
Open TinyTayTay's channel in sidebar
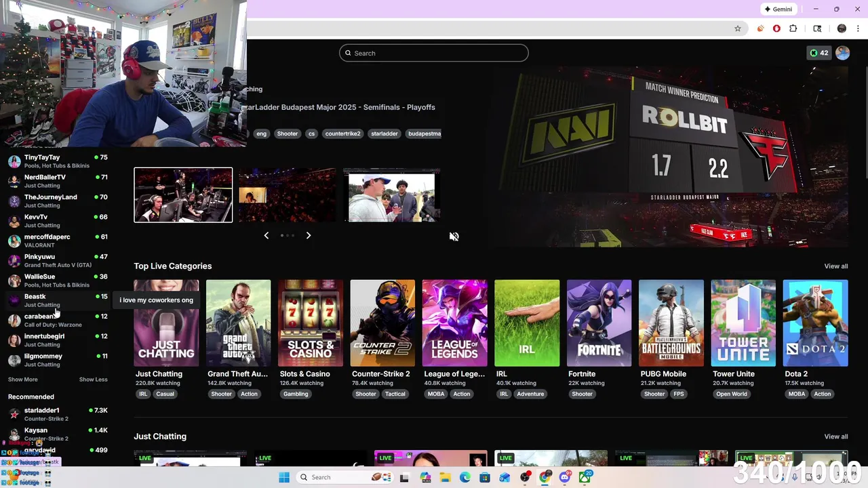[x=58, y=161]
